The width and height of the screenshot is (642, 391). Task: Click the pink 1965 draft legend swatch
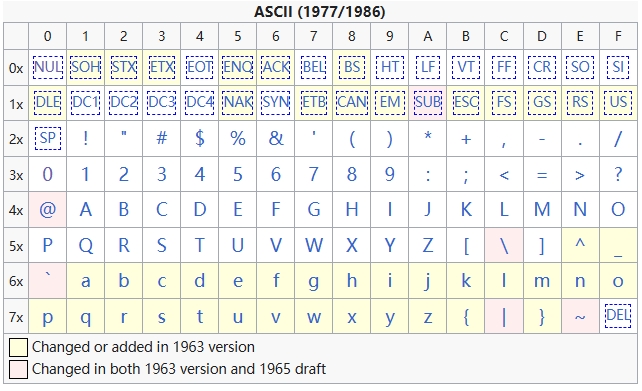pos(18,369)
